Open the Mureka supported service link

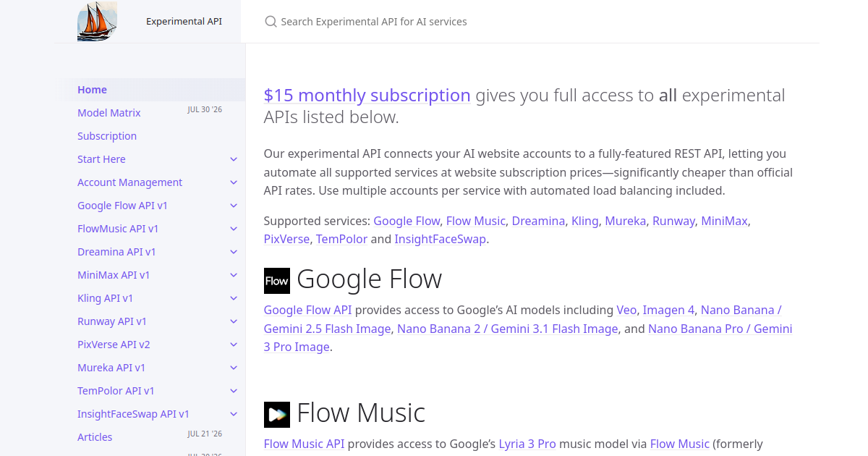pos(626,221)
